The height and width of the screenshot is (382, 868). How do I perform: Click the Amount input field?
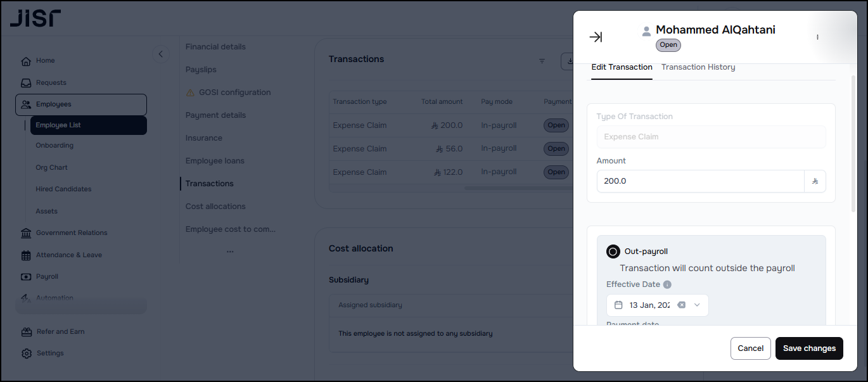coord(699,181)
